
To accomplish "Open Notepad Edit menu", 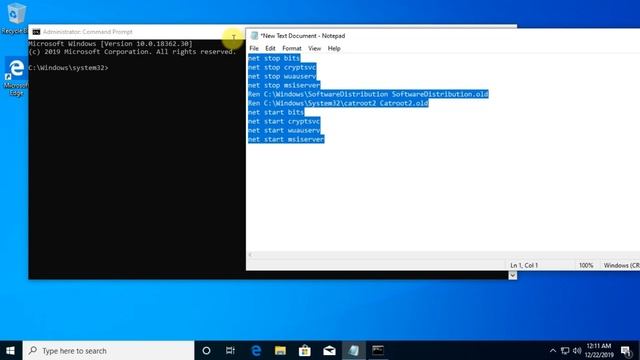I will coord(270,48).
